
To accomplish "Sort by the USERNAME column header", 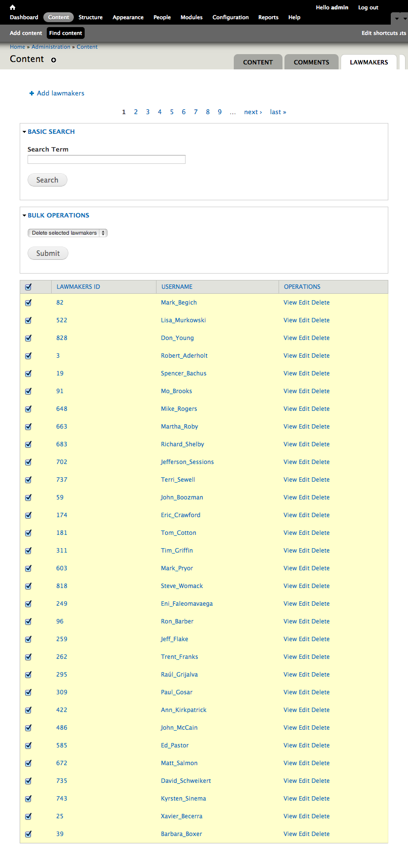I will click(x=177, y=287).
